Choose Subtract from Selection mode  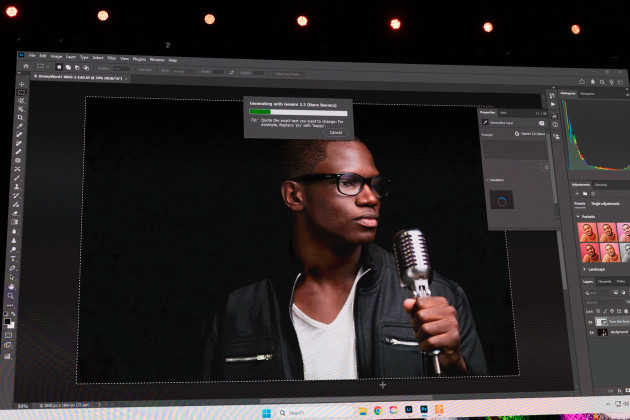77,68
